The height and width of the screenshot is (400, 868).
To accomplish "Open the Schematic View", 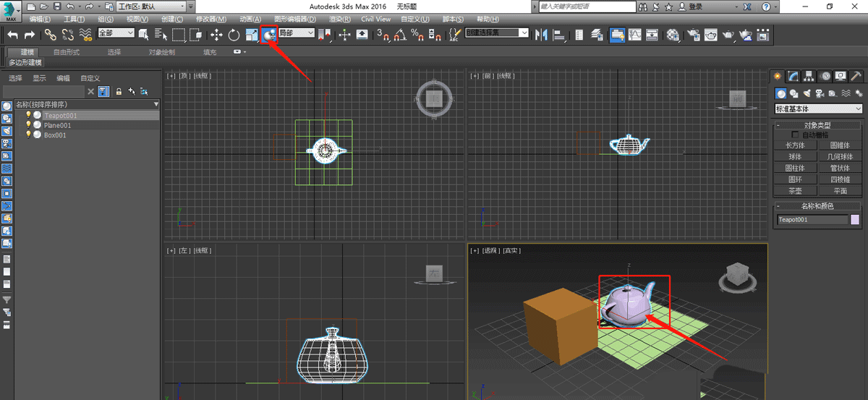I will (x=652, y=34).
